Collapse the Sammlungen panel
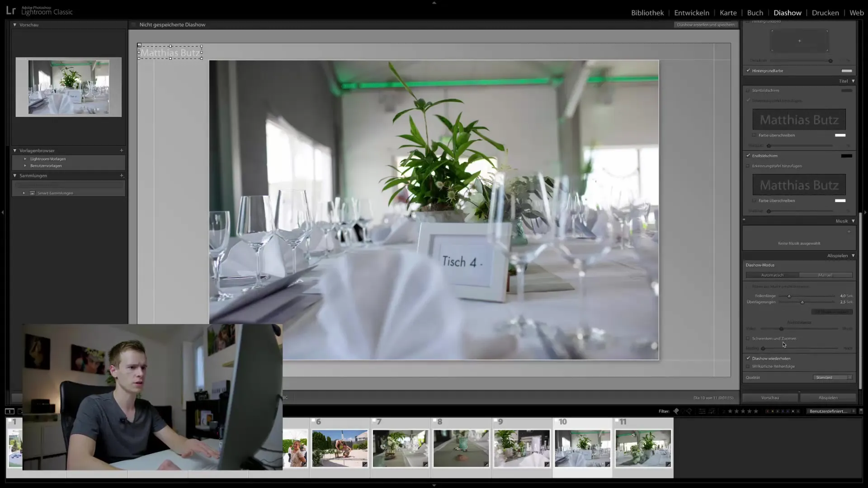 pyautogui.click(x=15, y=175)
